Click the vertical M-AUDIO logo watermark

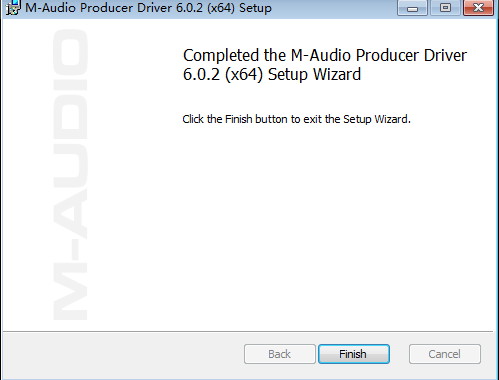click(x=70, y=175)
